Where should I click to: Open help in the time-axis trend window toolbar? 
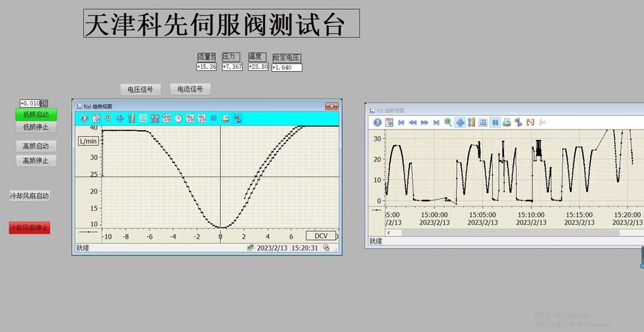point(377,122)
